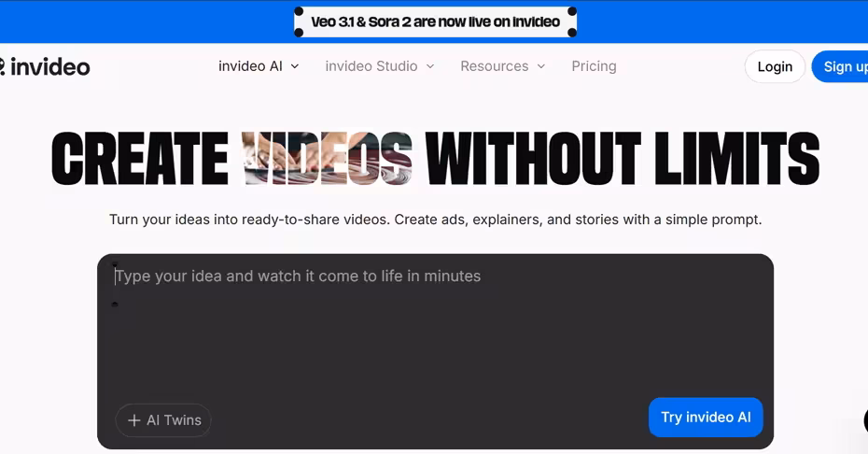This screenshot has width=868, height=454.
Task: Click the AI Twins button
Action: pos(162,420)
